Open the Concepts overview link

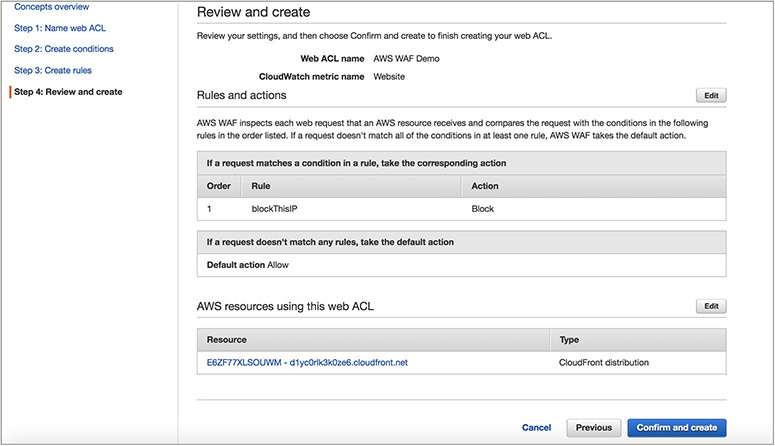[54, 7]
